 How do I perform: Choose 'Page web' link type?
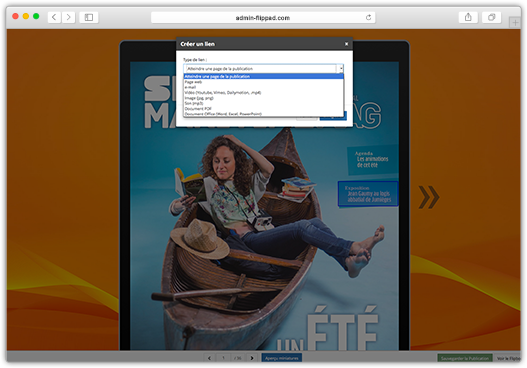(x=264, y=82)
